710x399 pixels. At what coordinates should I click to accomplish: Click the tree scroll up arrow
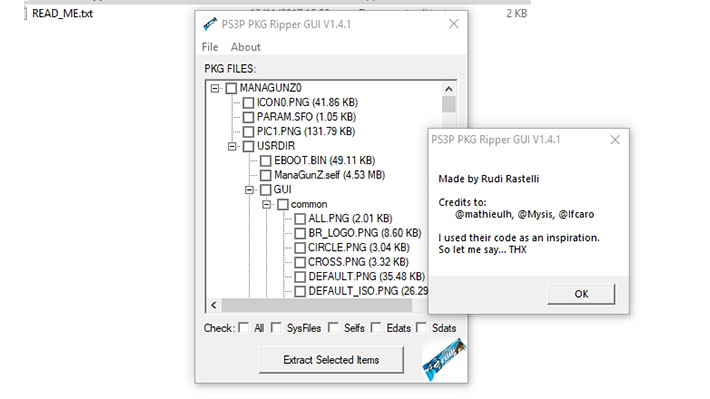click(x=449, y=89)
